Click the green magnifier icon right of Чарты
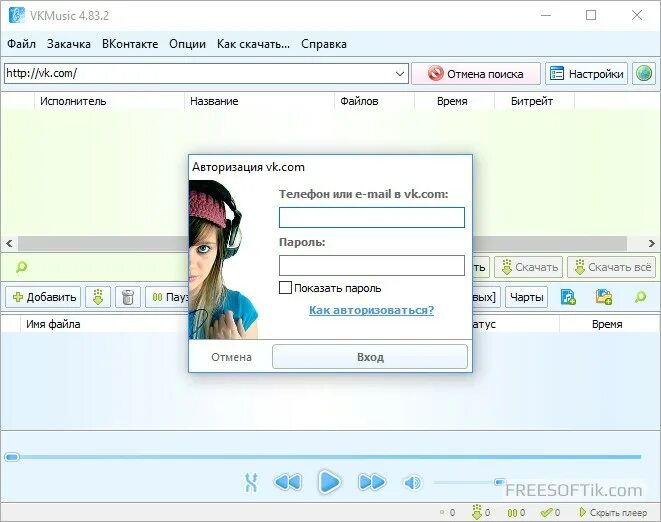 pyautogui.click(x=640, y=297)
